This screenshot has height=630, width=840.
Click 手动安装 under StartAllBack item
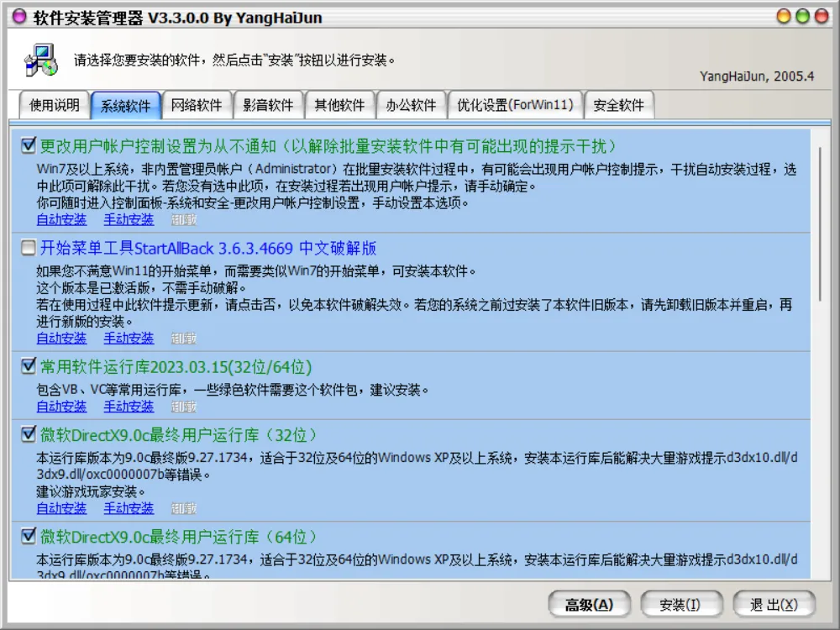point(129,339)
